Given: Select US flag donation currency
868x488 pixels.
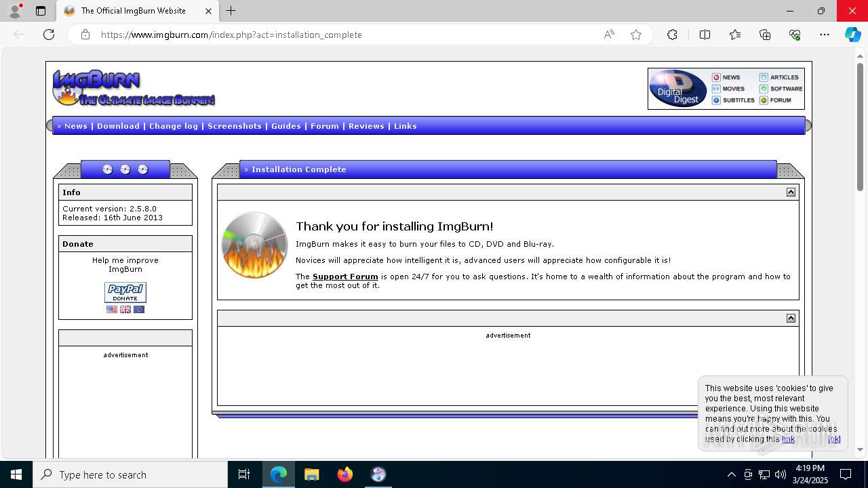Looking at the screenshot, I should coord(112,309).
